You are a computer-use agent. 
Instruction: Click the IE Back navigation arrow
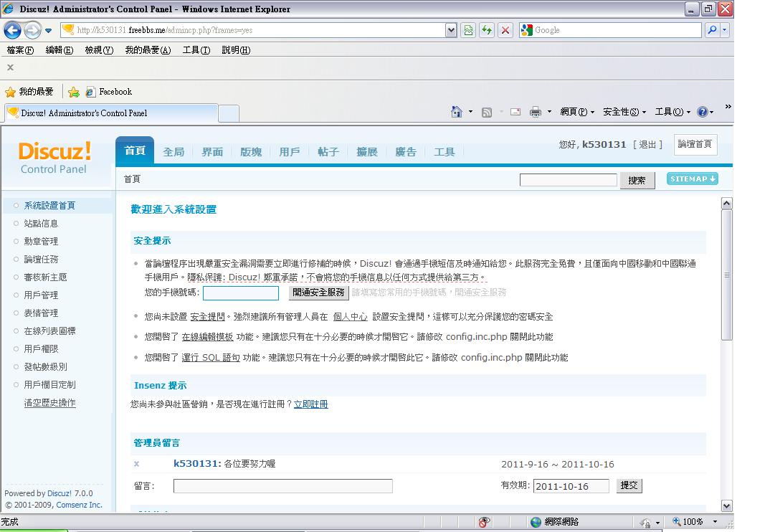pyautogui.click(x=12, y=30)
